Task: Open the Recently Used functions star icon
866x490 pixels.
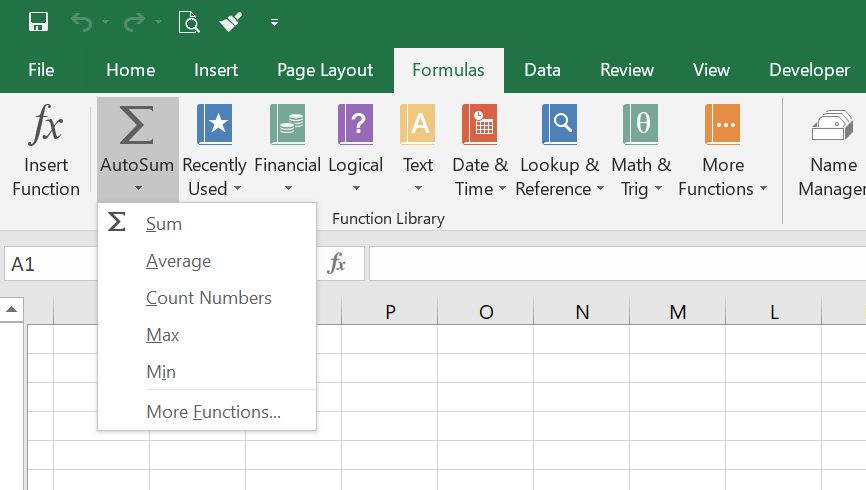Action: [214, 125]
